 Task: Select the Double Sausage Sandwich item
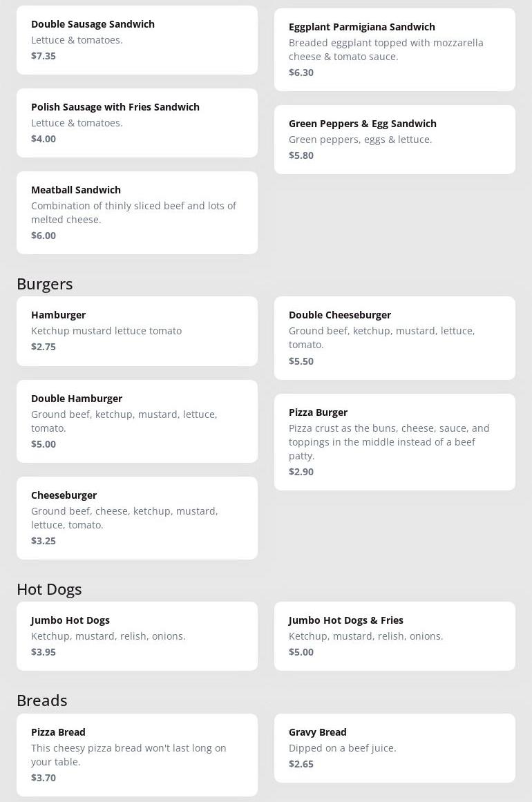coord(137,40)
